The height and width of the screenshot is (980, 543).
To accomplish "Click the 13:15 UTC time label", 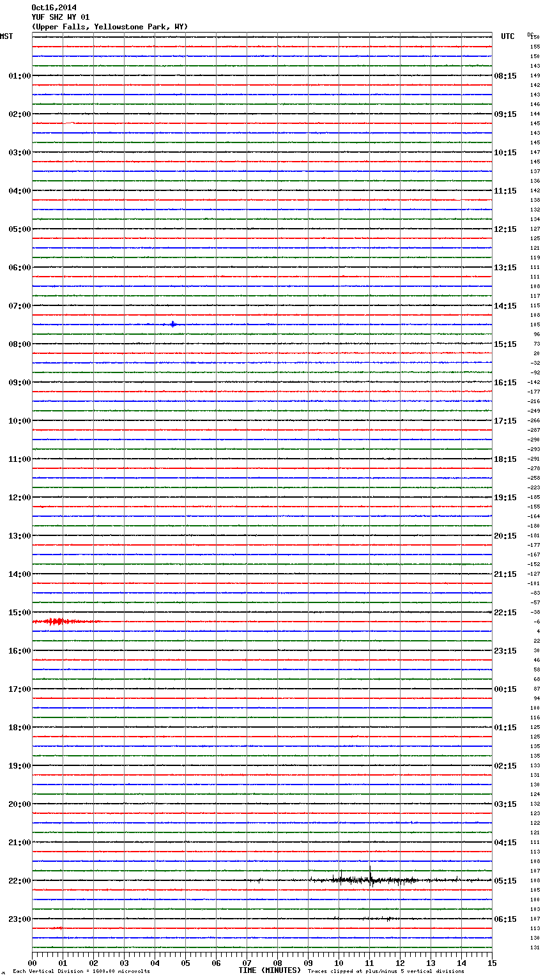I will [x=505, y=268].
